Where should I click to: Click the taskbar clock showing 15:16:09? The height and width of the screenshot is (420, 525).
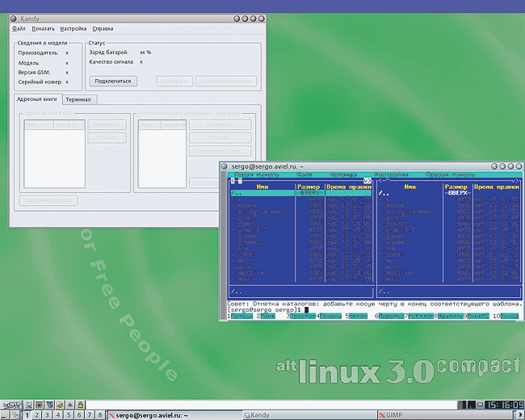(x=504, y=405)
